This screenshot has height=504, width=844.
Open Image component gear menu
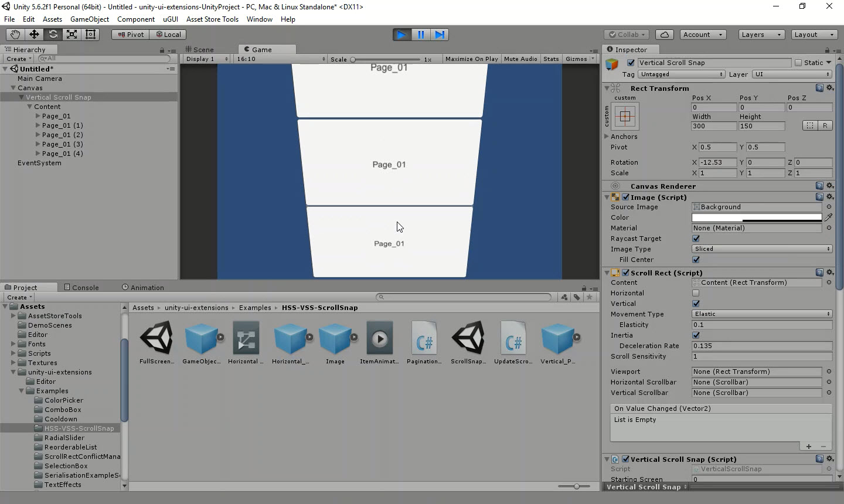pyautogui.click(x=830, y=197)
